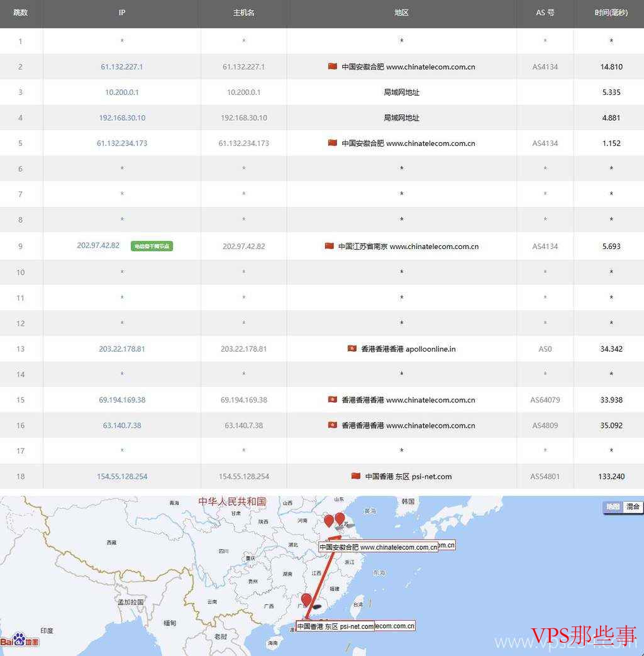Screen dimensions: 644x656
Task: Open IP link 63.140.7.38 in hop 16
Action: coord(122,425)
